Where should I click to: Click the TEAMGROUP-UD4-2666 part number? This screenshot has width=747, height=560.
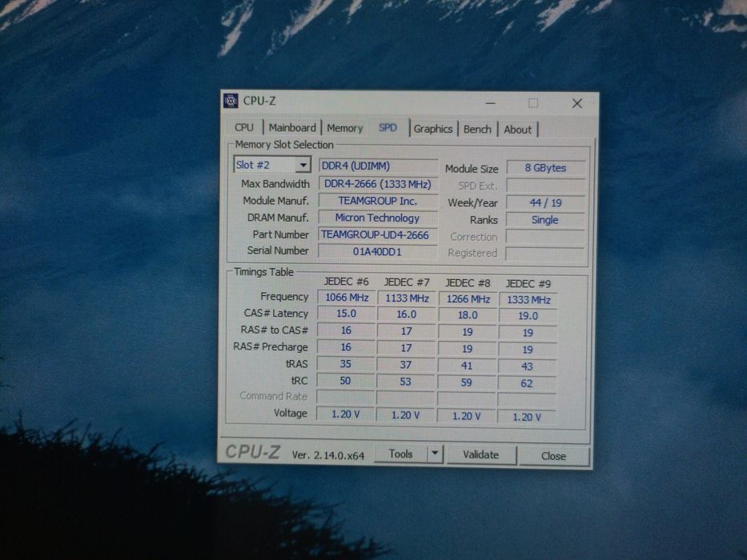pos(377,234)
